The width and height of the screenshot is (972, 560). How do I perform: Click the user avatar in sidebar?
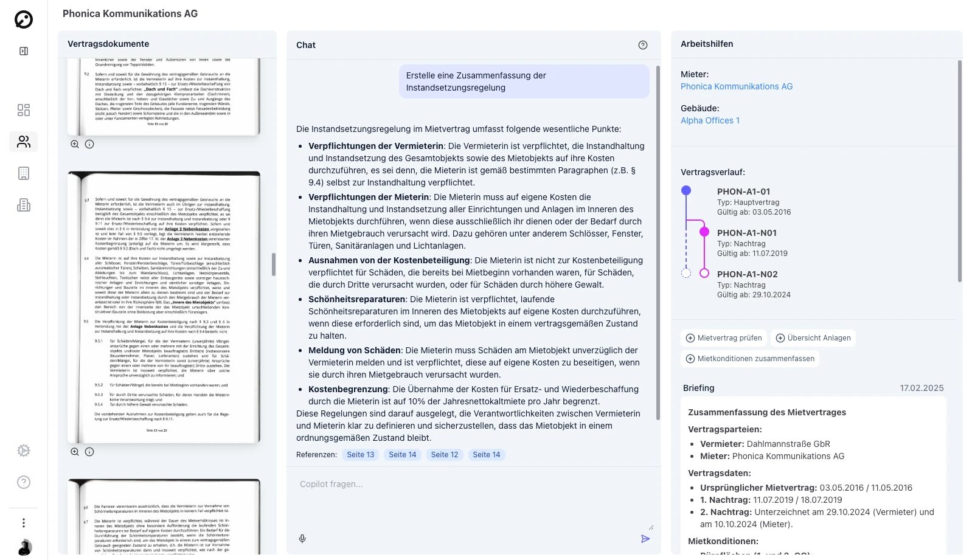coord(24,547)
